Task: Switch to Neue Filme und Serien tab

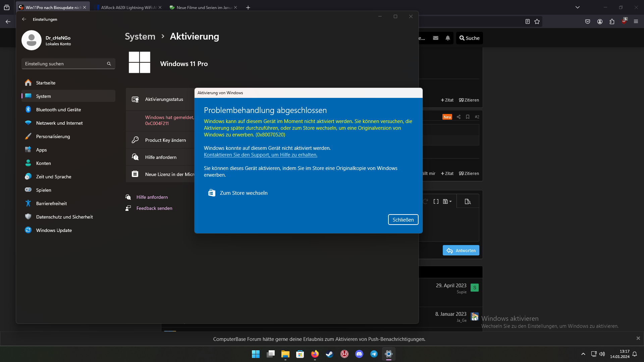Action: click(x=203, y=7)
